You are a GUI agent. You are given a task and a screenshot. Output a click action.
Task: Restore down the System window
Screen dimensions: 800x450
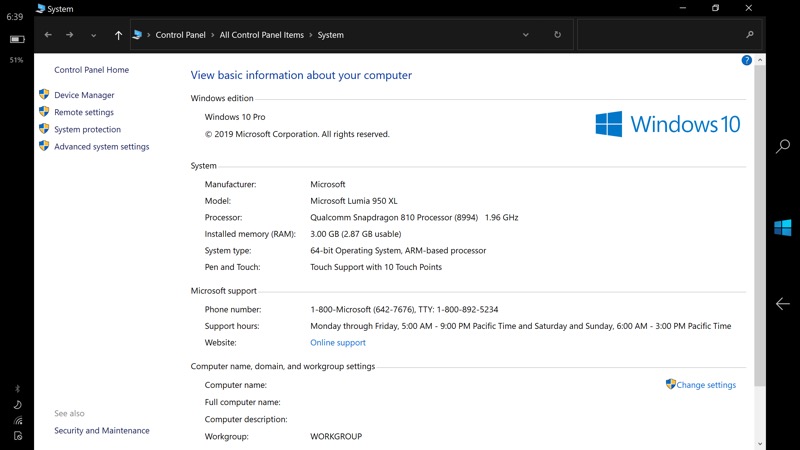click(715, 8)
